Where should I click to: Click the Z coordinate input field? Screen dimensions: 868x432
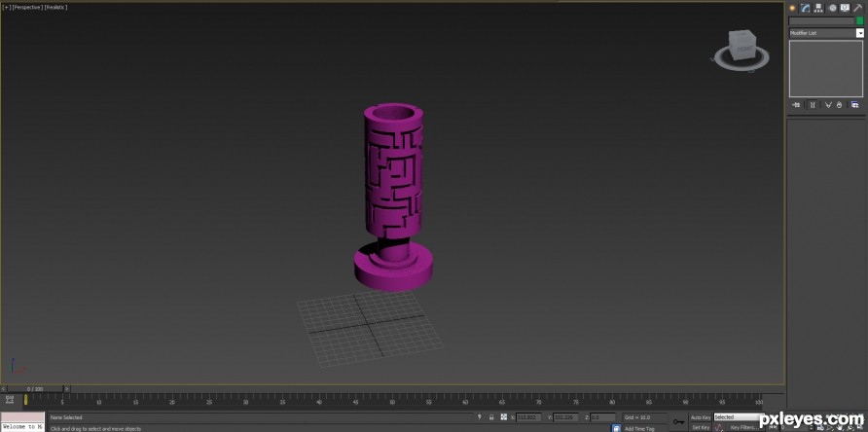click(602, 417)
